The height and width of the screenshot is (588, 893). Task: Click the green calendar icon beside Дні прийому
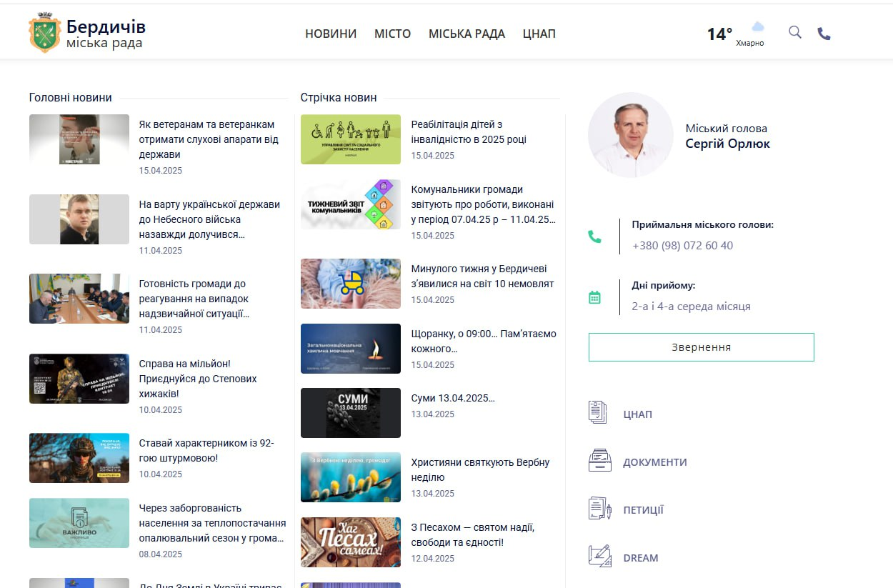pyautogui.click(x=594, y=297)
